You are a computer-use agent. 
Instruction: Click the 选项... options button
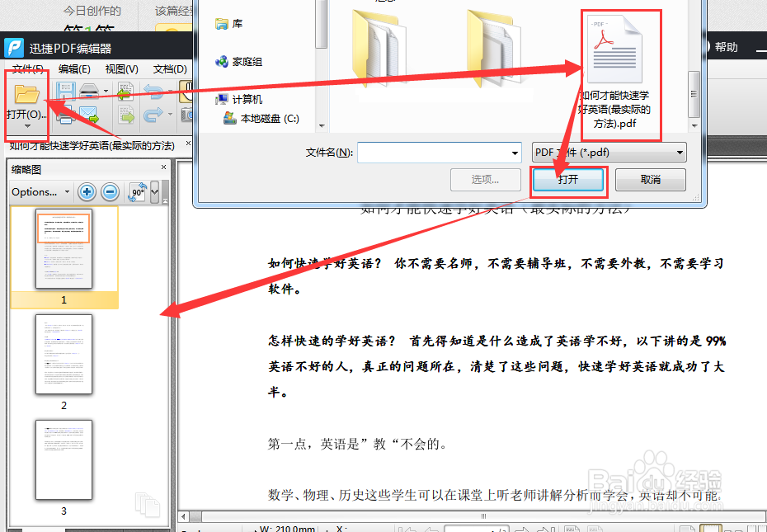485,180
